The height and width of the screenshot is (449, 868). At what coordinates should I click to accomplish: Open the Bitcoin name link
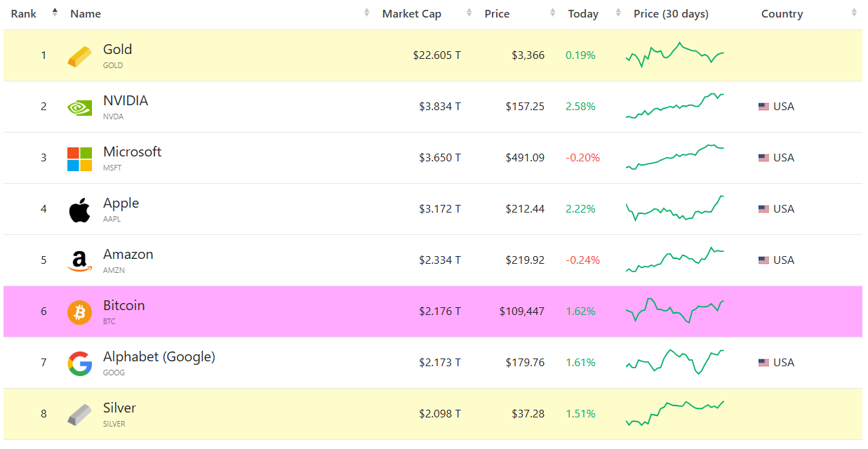123,306
